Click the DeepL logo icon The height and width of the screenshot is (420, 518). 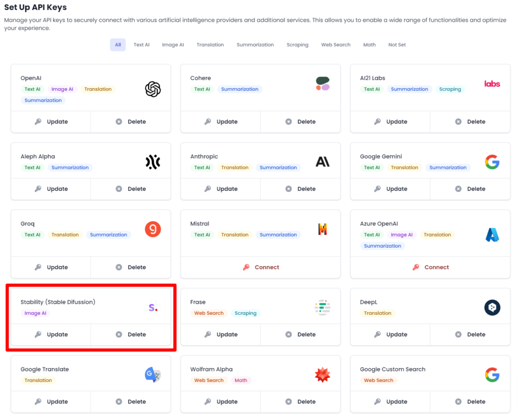(x=492, y=307)
